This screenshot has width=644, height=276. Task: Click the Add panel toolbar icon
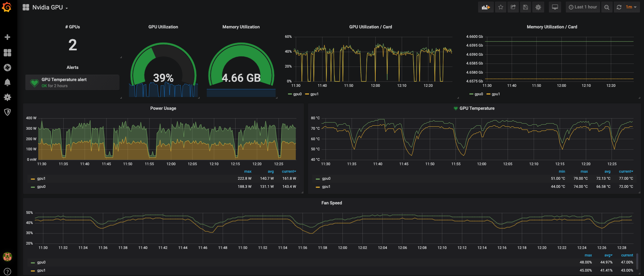tap(486, 7)
